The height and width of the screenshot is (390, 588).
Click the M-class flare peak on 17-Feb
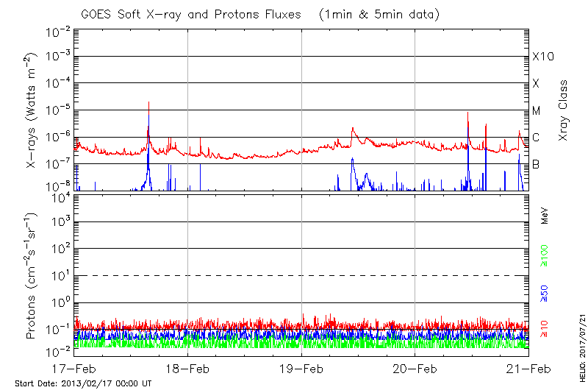[149, 103]
